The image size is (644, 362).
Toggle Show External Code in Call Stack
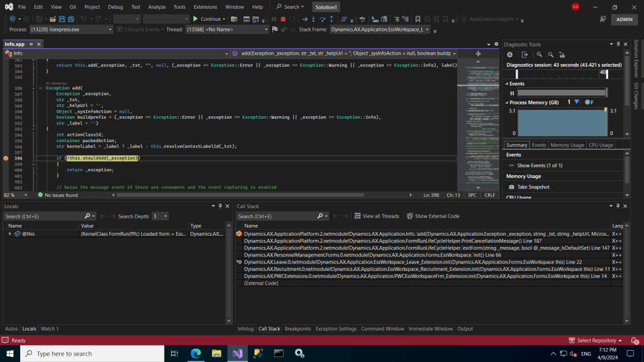point(433,216)
